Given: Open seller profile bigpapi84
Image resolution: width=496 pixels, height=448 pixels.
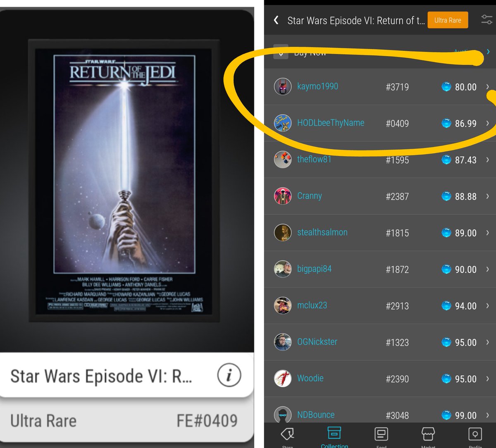Looking at the screenshot, I should tap(314, 269).
